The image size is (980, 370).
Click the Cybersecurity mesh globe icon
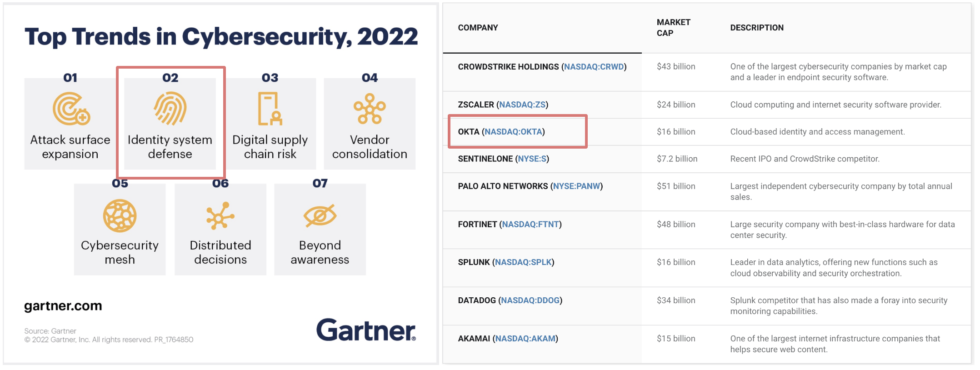[x=120, y=215]
